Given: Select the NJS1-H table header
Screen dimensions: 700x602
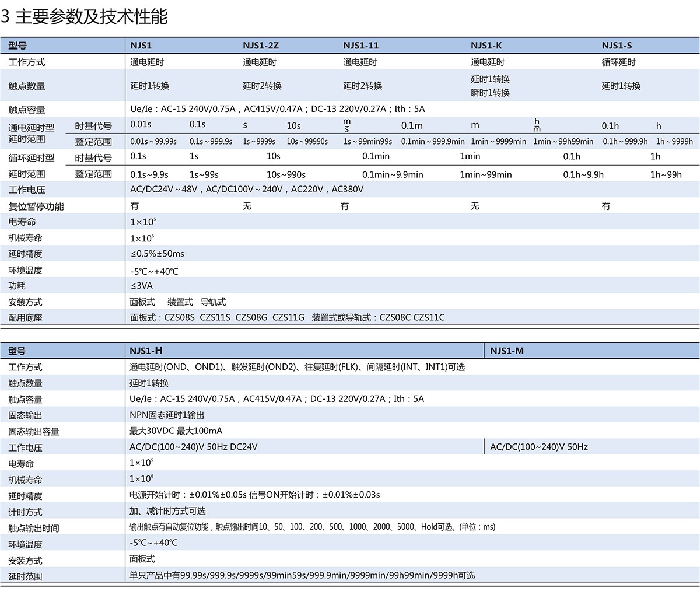Looking at the screenshot, I should click(146, 351).
